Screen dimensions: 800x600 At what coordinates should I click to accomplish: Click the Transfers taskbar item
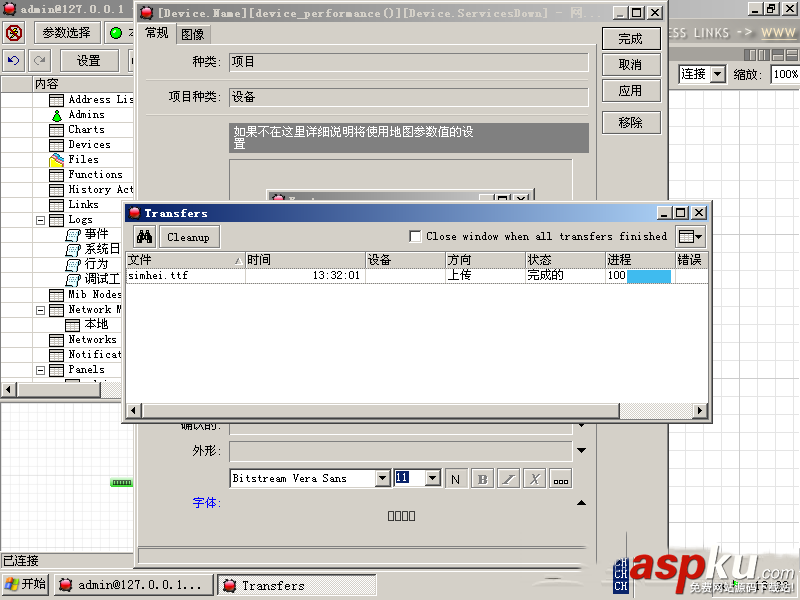[x=297, y=585]
